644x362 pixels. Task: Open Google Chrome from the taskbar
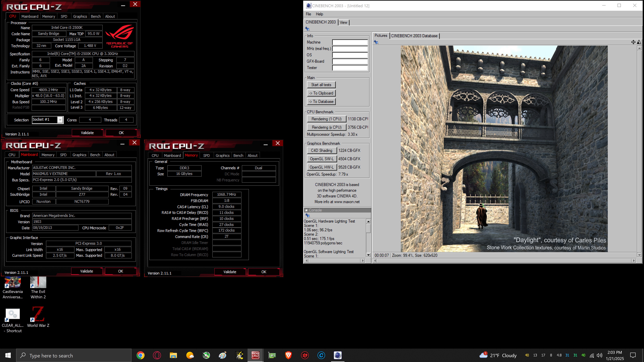pos(141,355)
